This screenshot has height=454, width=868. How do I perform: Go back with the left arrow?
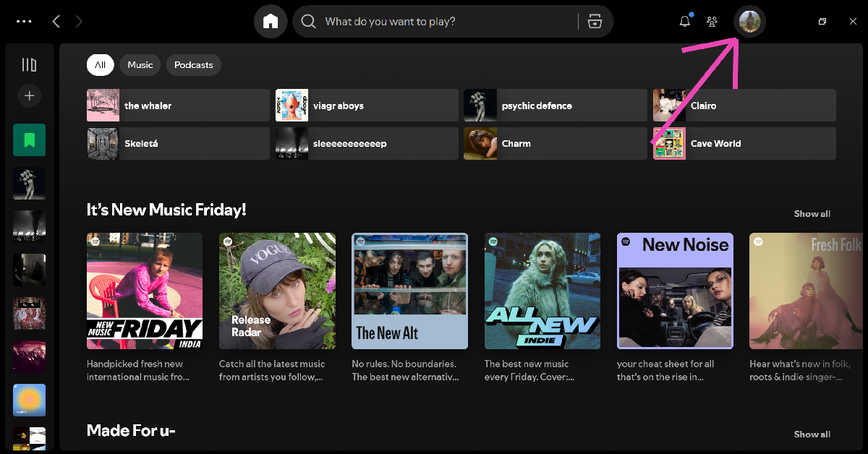[56, 22]
